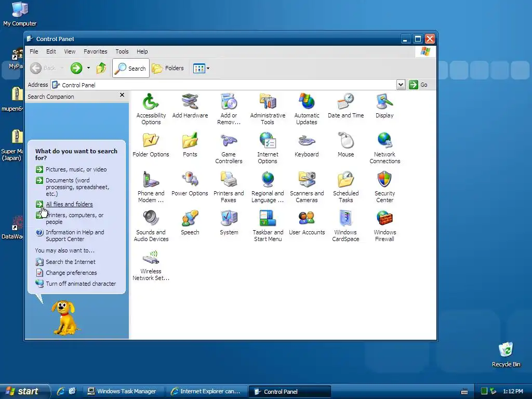Open the Help menu

142,51
